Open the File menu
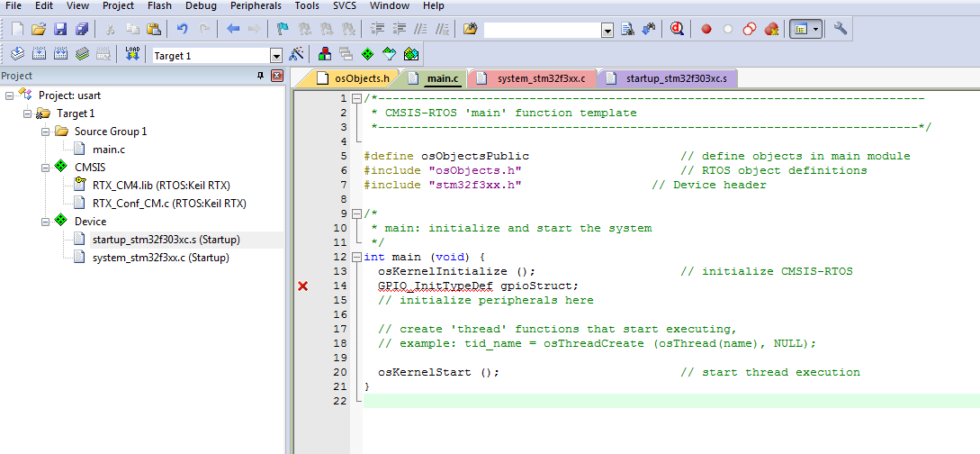The width and height of the screenshot is (980, 454). tap(13, 5)
